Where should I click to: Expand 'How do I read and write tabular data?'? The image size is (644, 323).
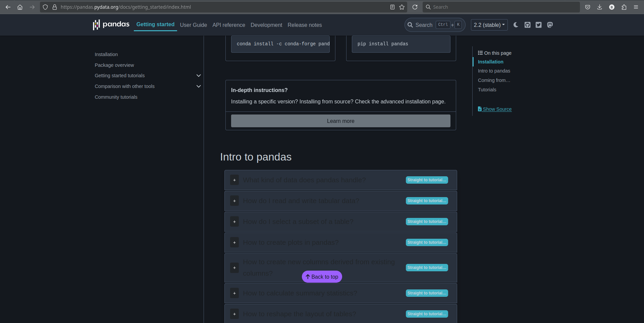(234, 201)
